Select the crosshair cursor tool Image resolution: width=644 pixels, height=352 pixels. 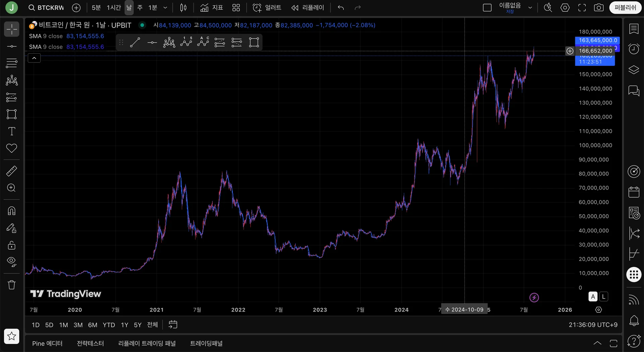click(x=11, y=29)
